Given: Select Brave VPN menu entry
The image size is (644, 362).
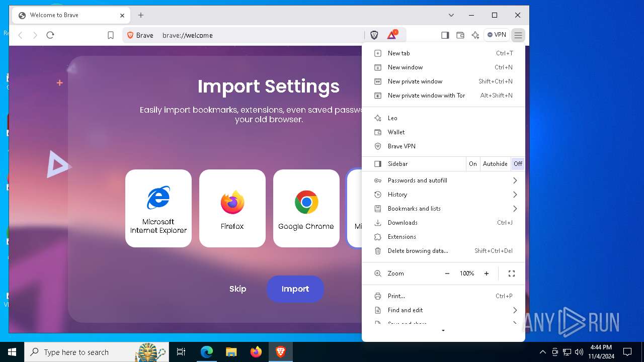Looking at the screenshot, I should pos(443,146).
